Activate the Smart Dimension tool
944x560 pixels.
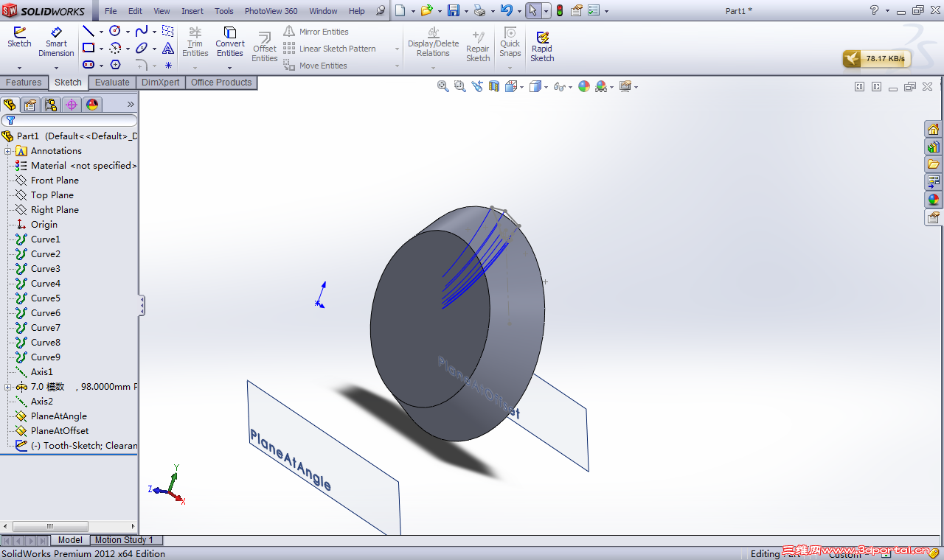56,42
